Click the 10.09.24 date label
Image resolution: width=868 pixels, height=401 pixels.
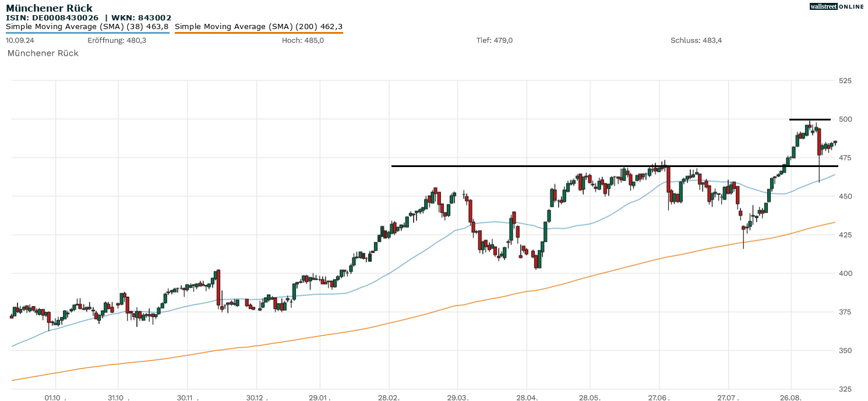pos(20,40)
